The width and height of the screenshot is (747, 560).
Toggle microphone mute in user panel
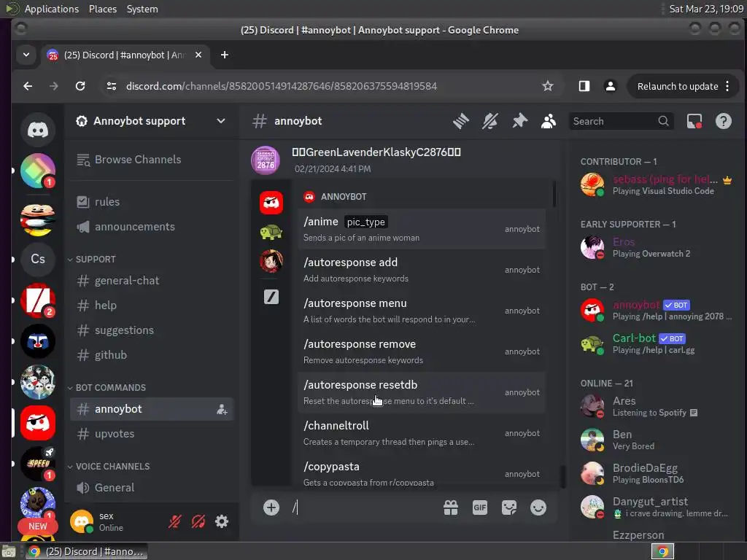click(174, 522)
